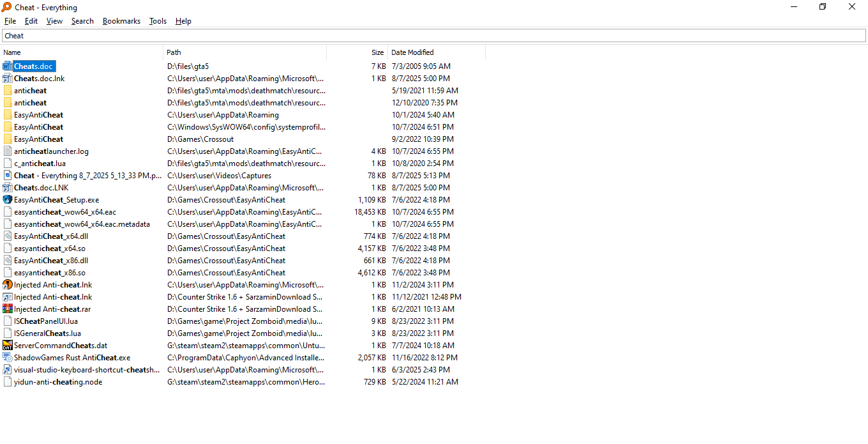Click the c_anticheat.lua file icon
This screenshot has width=868, height=444.
tap(8, 164)
